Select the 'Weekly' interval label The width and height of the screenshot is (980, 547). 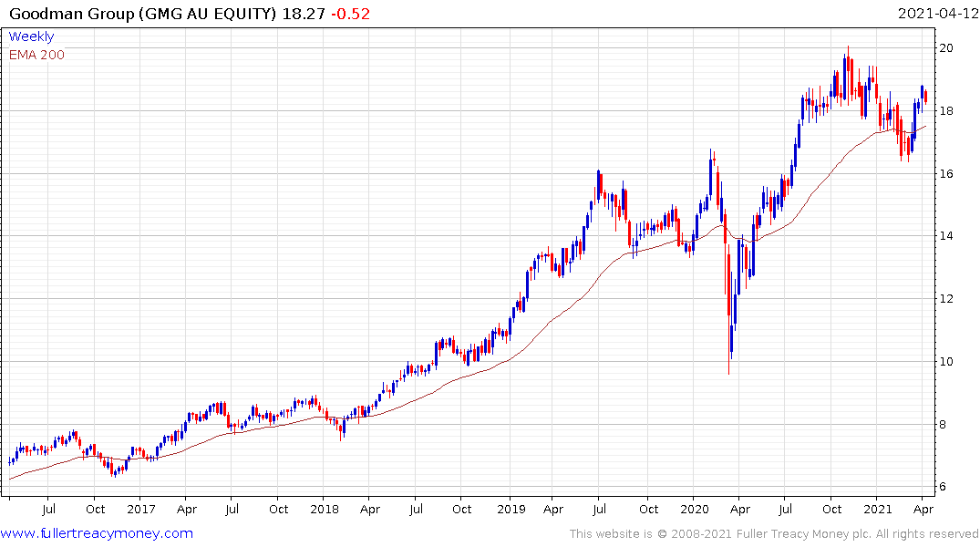[x=31, y=36]
